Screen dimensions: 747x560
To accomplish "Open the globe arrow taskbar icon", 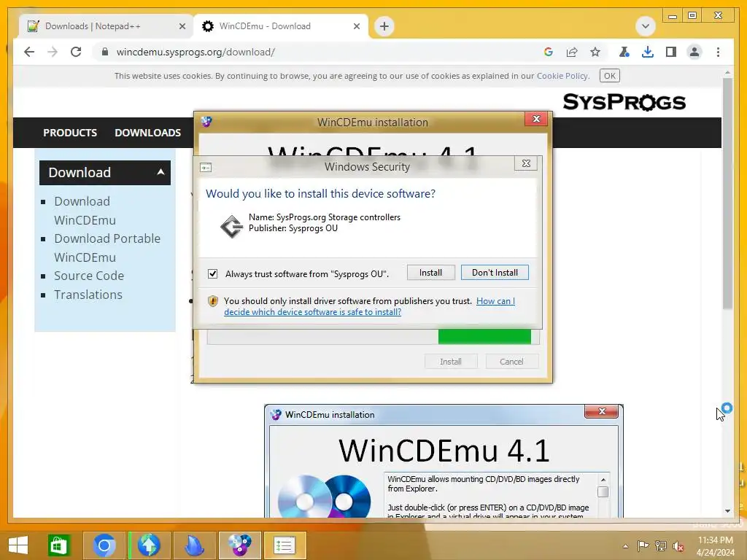I will [149, 545].
